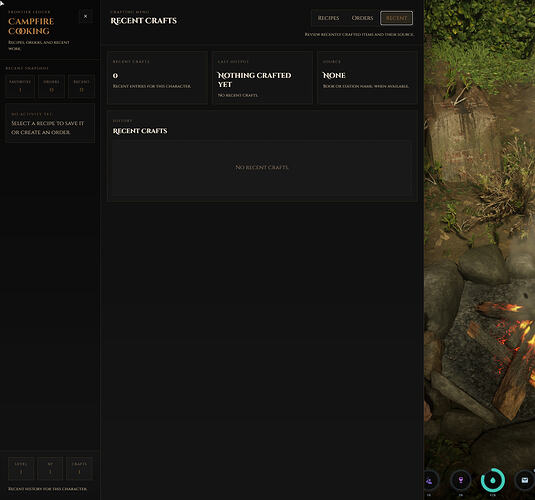Click 'Recent entries for this character.' text

coord(152,86)
